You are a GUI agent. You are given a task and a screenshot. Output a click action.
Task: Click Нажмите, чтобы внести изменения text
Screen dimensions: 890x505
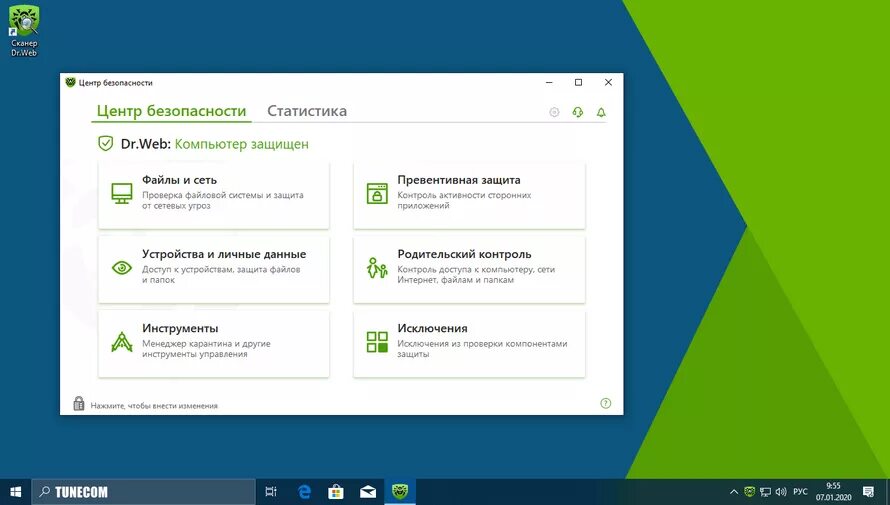pos(154,406)
